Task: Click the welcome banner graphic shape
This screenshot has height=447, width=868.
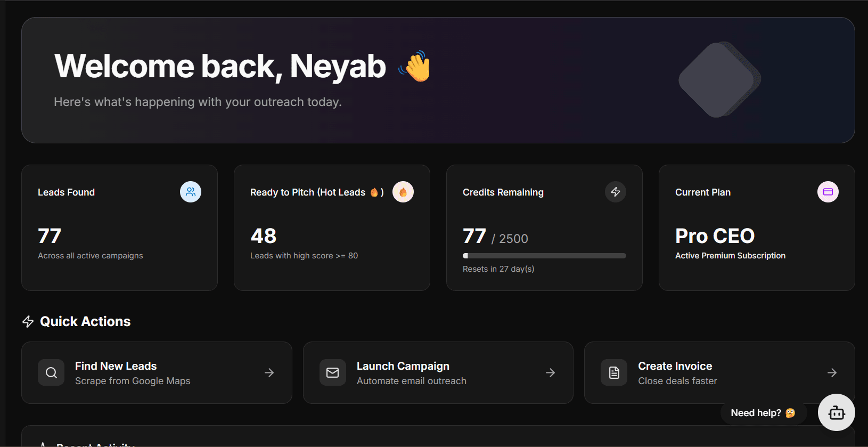Action: [x=718, y=80]
